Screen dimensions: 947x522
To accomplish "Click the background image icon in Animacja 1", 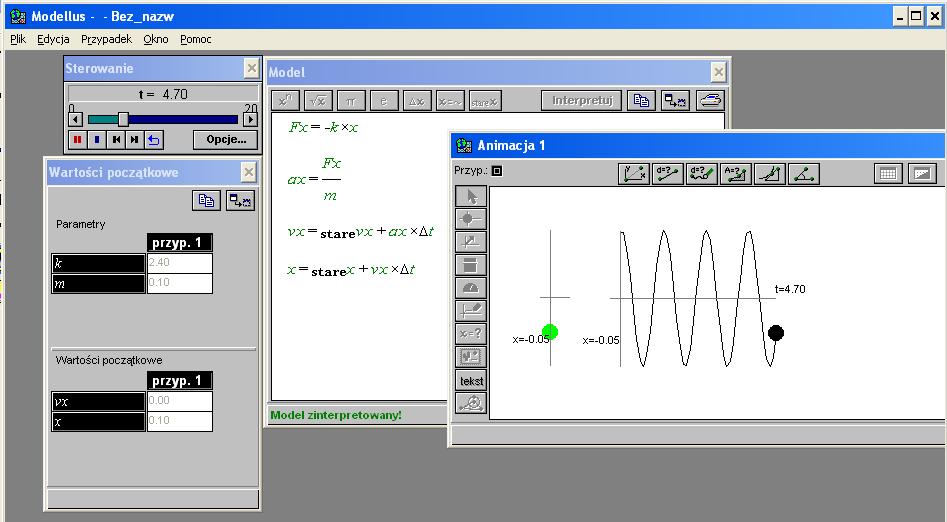I will [922, 174].
